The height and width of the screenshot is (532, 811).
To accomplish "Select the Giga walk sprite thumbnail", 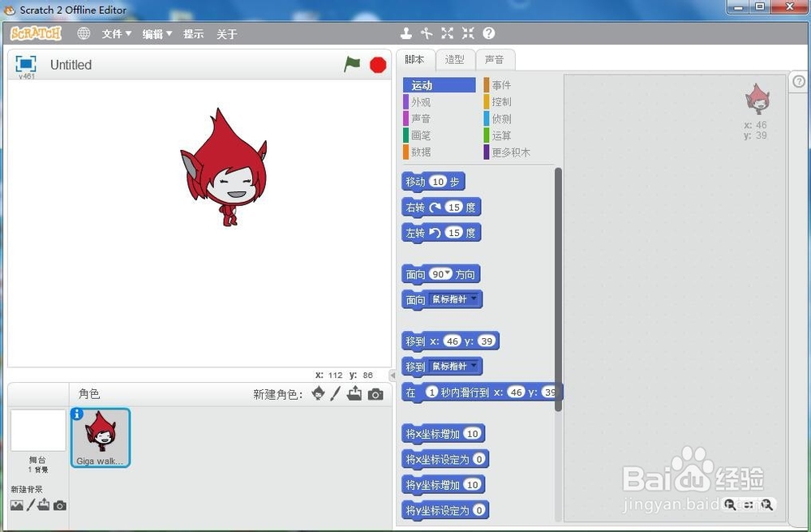I will tap(101, 437).
